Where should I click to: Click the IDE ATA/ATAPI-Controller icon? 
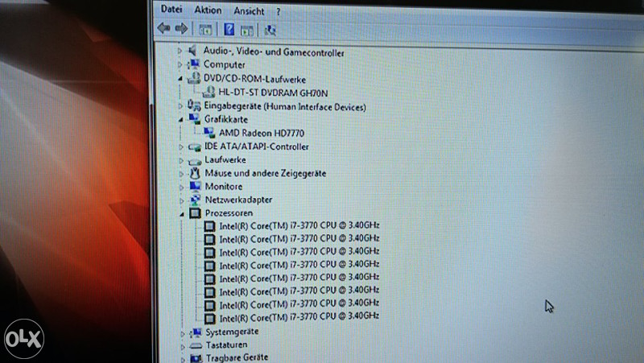pos(194,146)
